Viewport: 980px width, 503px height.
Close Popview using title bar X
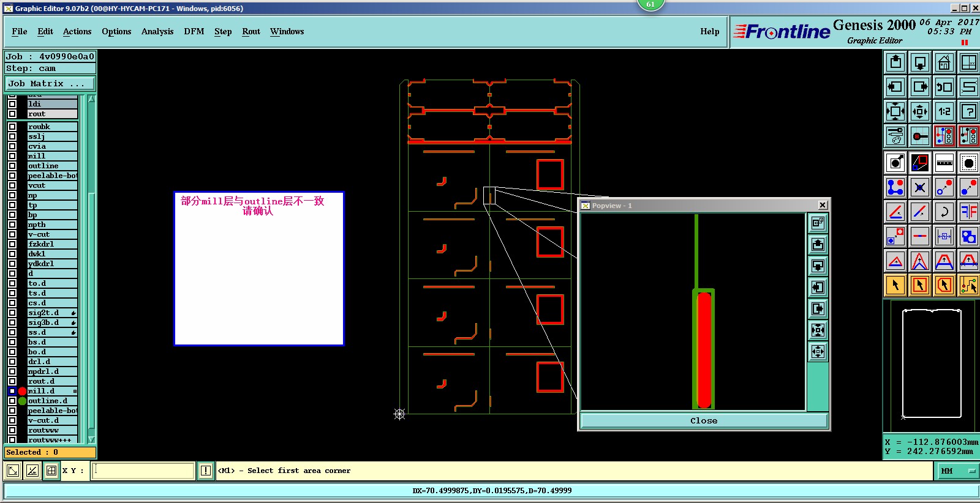823,205
